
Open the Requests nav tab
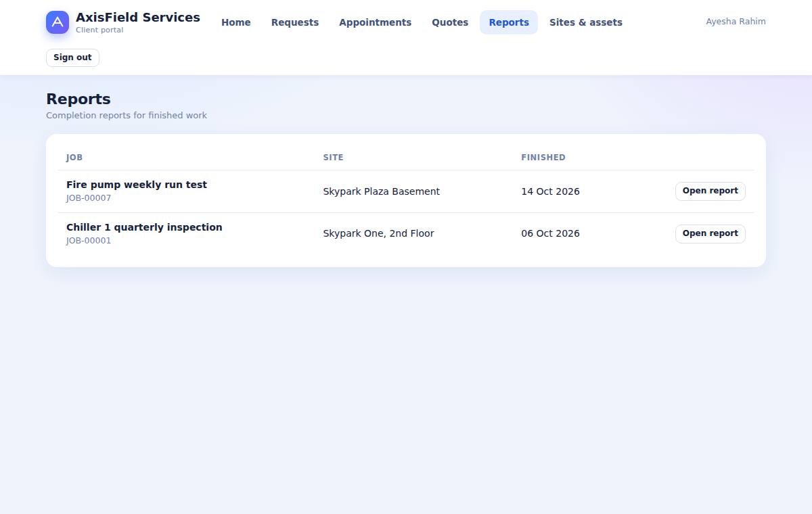[x=295, y=22]
